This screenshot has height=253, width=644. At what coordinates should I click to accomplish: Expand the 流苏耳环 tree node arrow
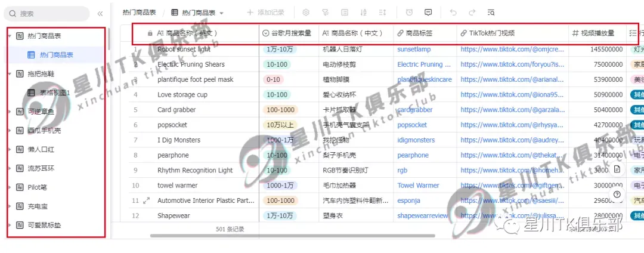(9, 168)
